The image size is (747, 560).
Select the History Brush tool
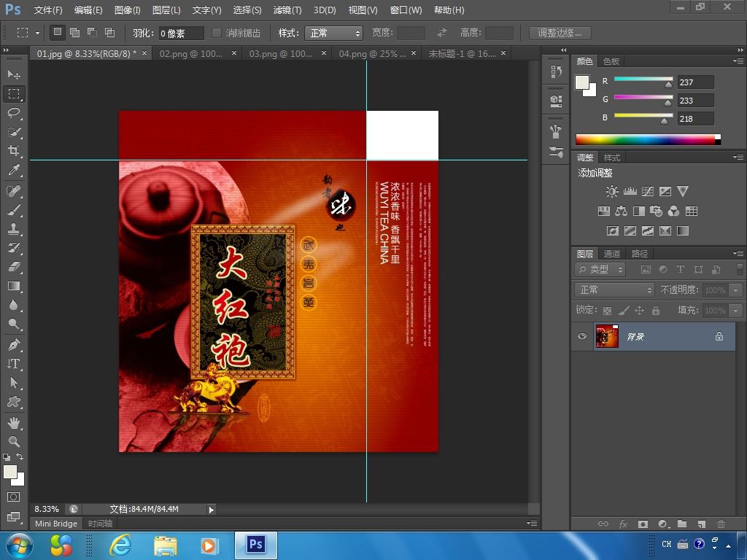pyautogui.click(x=14, y=248)
